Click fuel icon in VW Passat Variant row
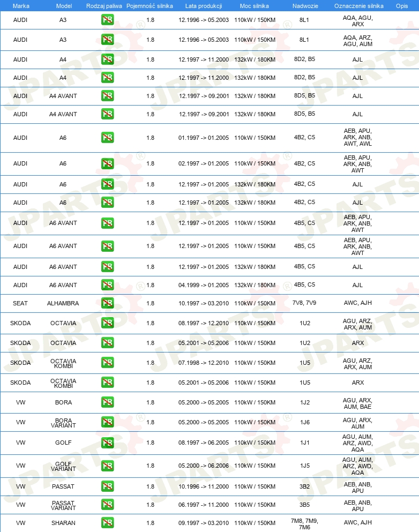This screenshot has height=532, width=419. 108,505
